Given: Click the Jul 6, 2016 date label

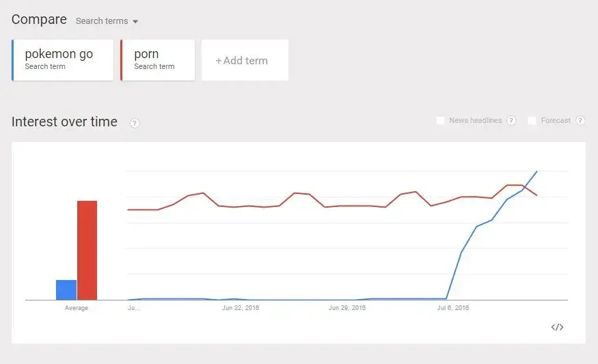Looking at the screenshot, I should 453,308.
